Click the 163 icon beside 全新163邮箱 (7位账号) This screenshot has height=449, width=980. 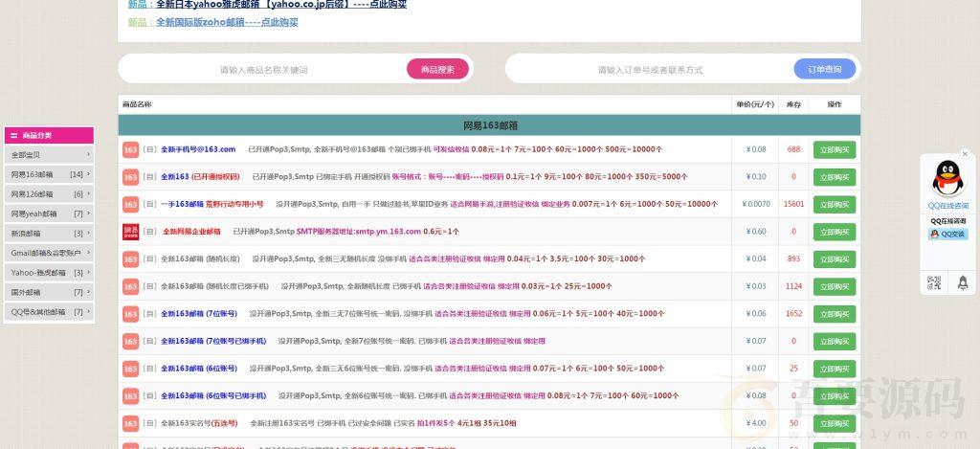click(130, 314)
